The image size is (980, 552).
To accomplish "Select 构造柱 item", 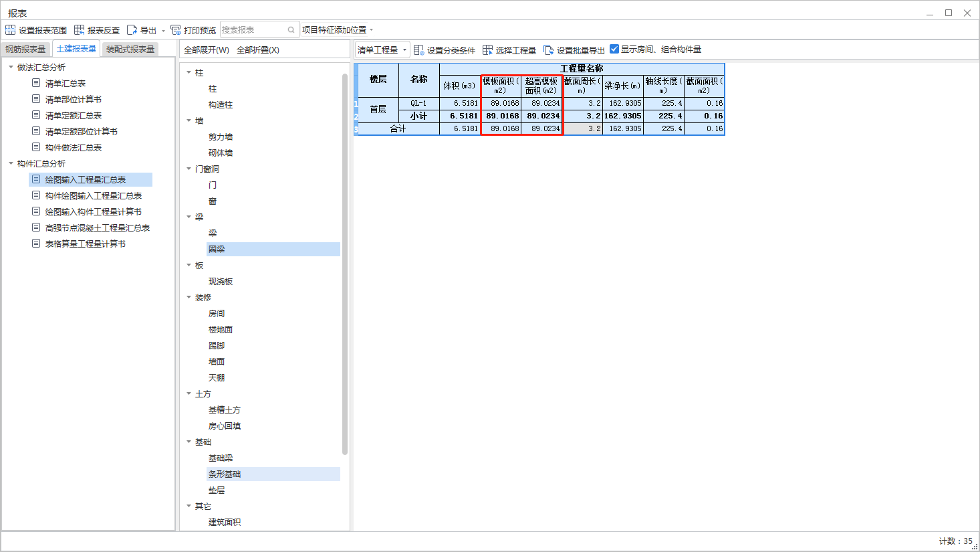I will 221,105.
